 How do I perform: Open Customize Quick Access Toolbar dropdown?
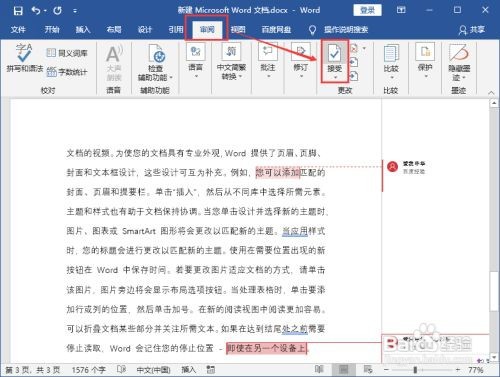point(75,11)
